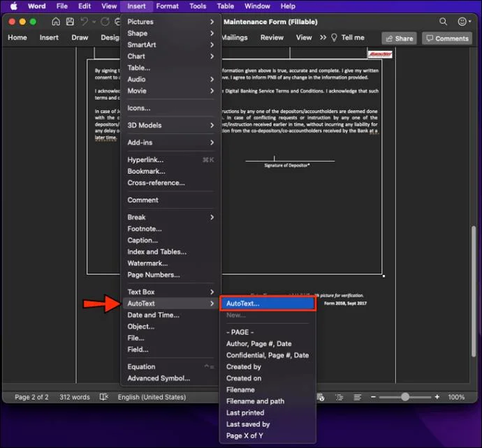Adjust the zoom slider handle
The width and height of the screenshot is (482, 448).
coord(405,397)
